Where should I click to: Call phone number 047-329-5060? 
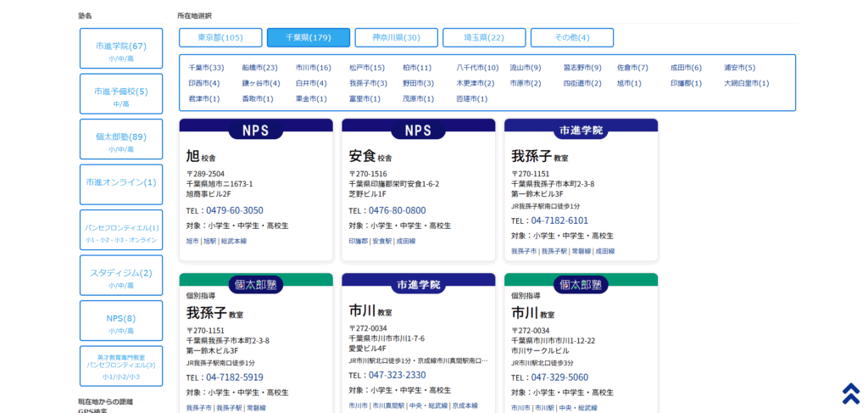point(559,377)
